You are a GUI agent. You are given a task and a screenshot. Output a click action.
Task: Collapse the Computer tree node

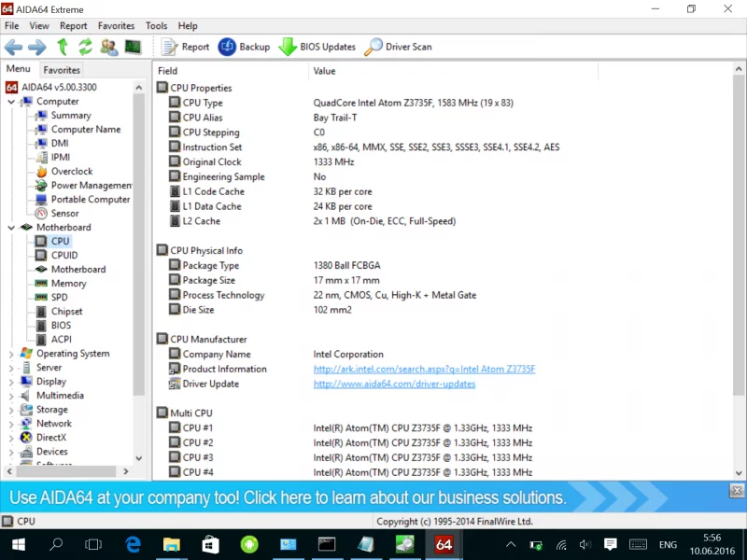click(11, 102)
